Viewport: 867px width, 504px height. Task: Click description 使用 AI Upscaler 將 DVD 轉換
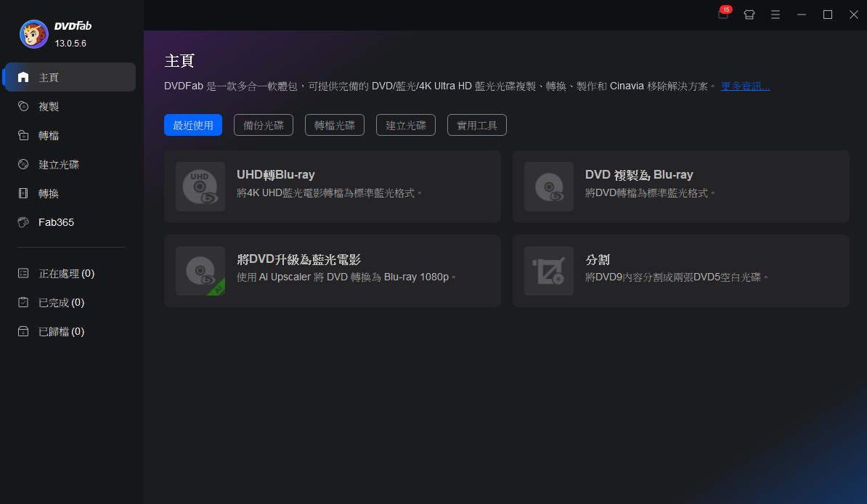[x=346, y=277]
